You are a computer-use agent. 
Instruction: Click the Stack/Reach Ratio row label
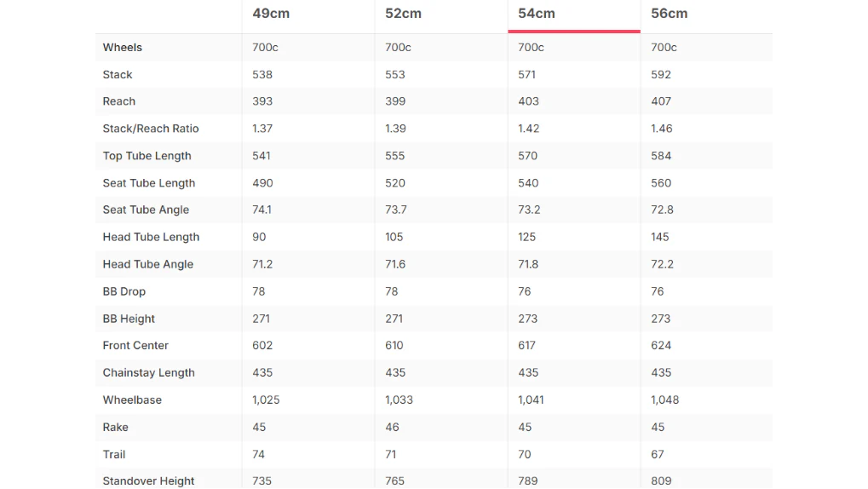(x=151, y=129)
